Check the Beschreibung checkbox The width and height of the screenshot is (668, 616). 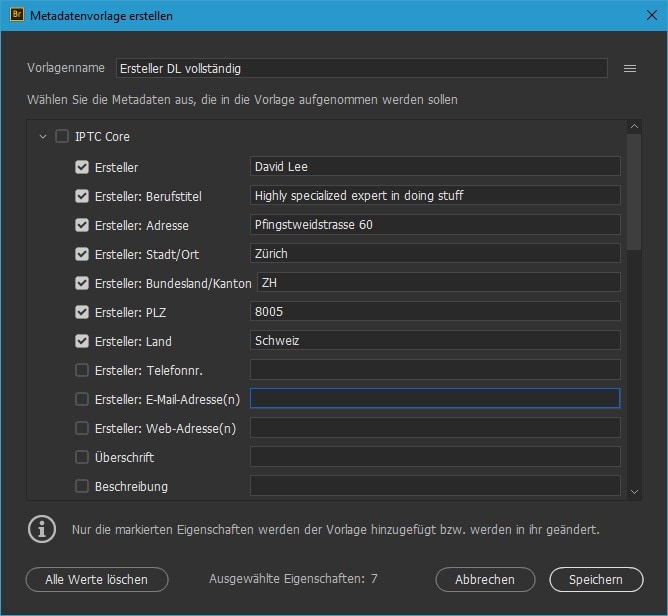click(x=82, y=486)
